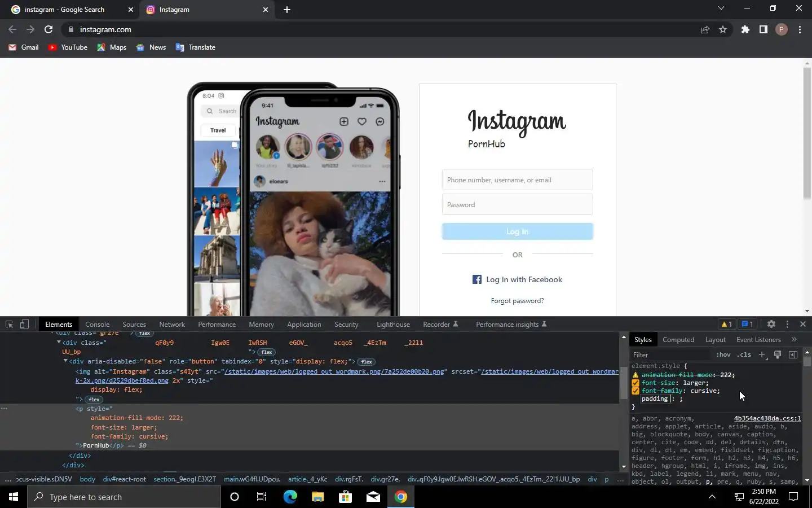Click the page vertical scrollbar thumb
The image size is (812, 508).
807,133
